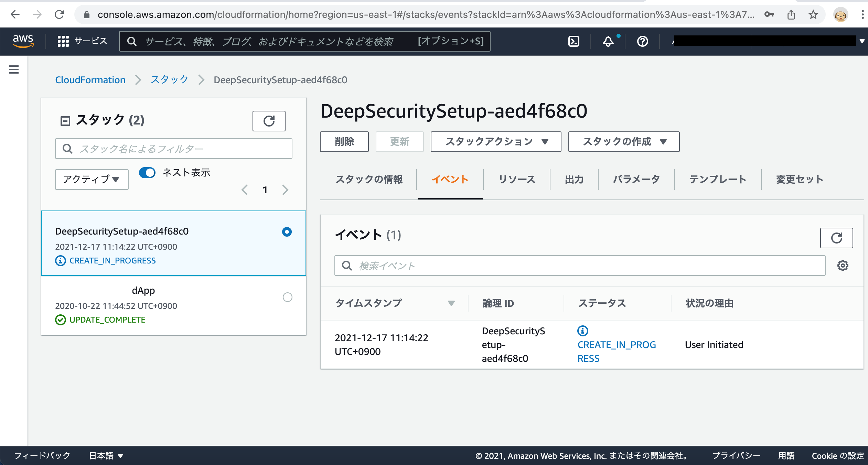Switch to 変更セット tab

800,179
